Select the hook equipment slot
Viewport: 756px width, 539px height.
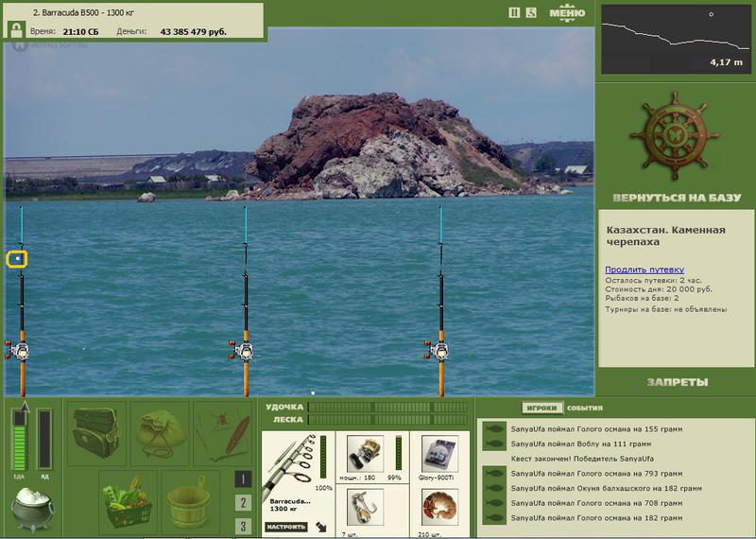tap(365, 507)
